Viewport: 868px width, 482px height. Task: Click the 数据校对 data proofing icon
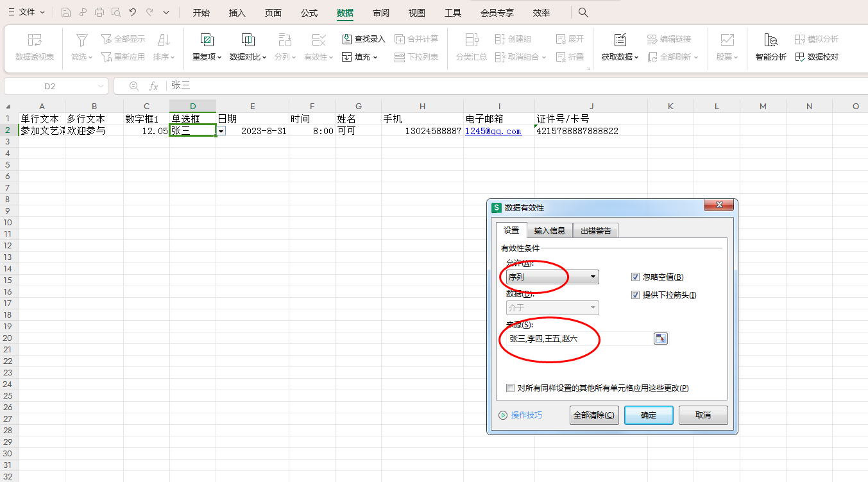click(800, 57)
